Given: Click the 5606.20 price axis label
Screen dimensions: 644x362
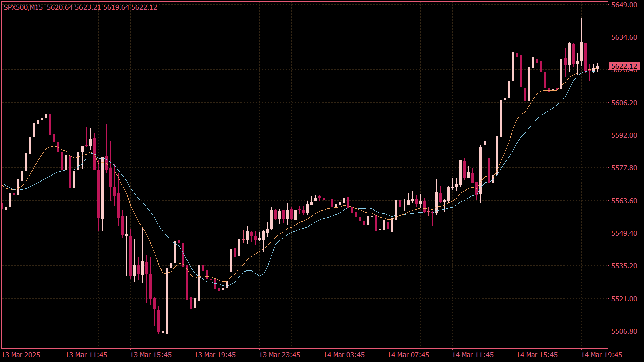Looking at the screenshot, I should pos(624,103).
